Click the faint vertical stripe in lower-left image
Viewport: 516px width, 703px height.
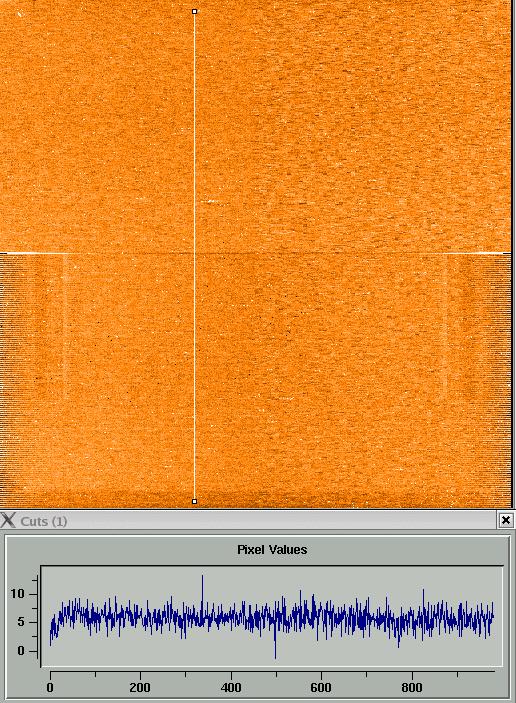coord(65,327)
